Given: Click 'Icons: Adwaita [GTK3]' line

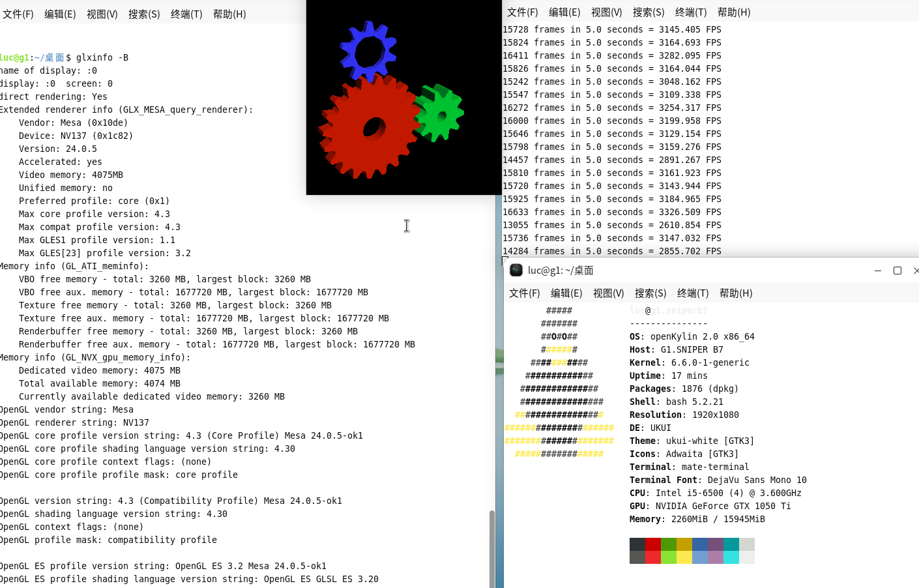Looking at the screenshot, I should pos(684,454).
